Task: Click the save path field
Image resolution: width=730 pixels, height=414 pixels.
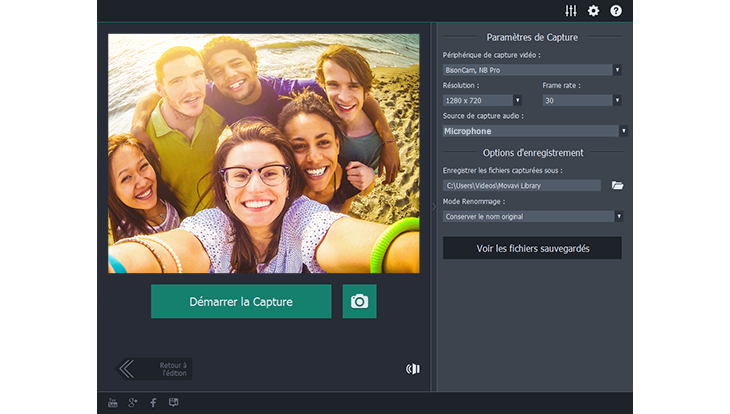Action: pyautogui.click(x=521, y=185)
